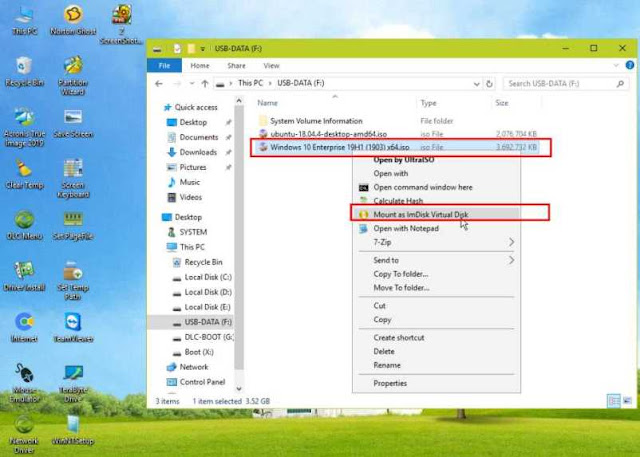
Task: Refresh the USB-DATA folder view
Action: [x=489, y=84]
